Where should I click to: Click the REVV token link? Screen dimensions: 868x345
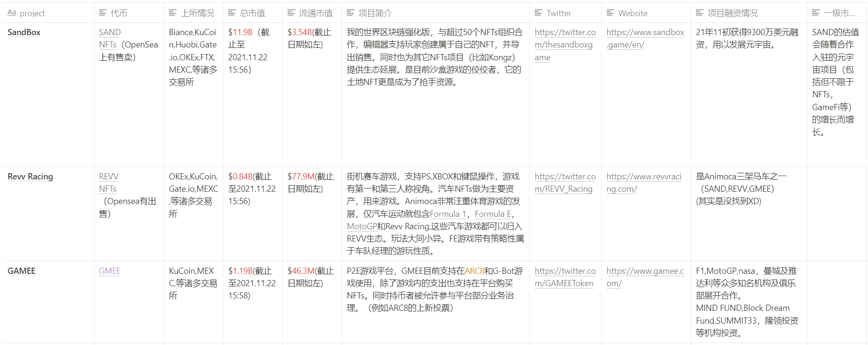[109, 177]
